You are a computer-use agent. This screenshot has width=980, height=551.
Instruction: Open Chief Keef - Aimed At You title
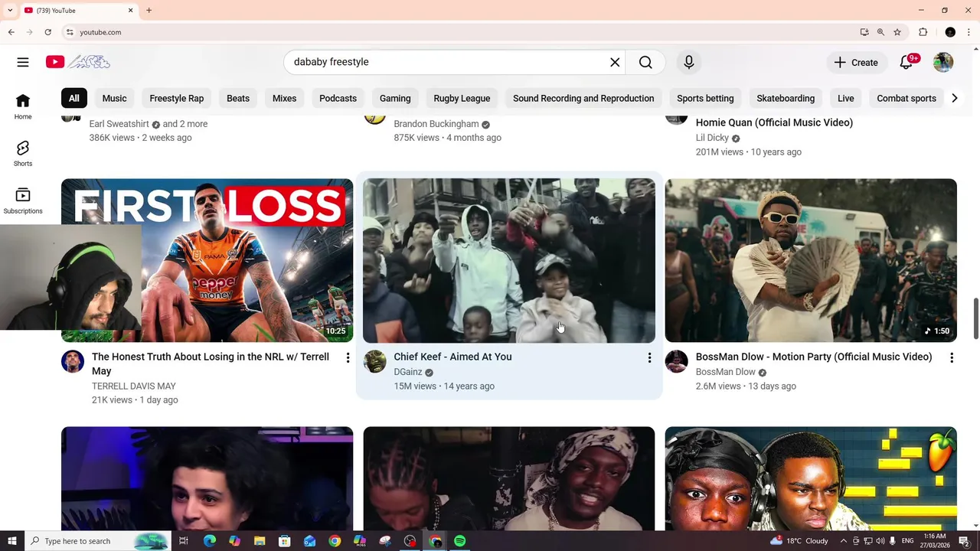[x=452, y=357]
